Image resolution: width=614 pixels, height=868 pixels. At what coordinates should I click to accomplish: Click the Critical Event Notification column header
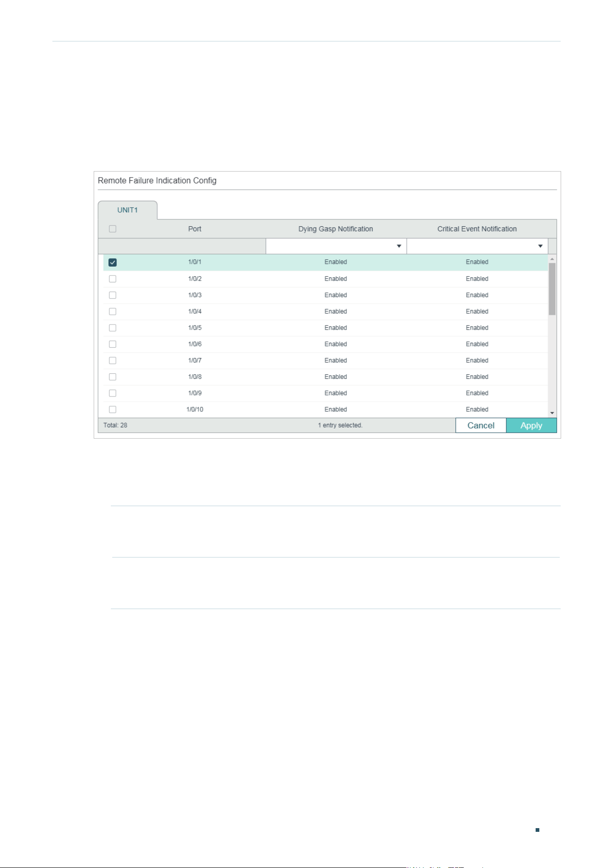tap(477, 229)
